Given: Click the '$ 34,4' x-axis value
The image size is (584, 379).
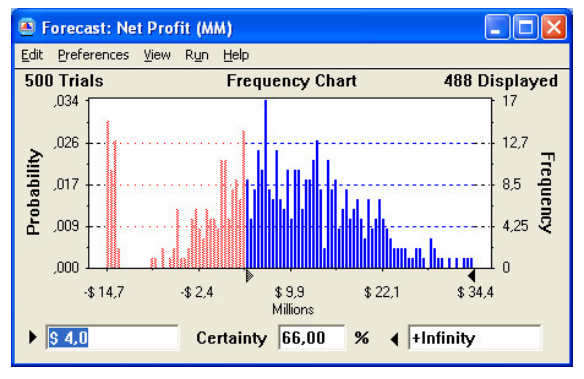Looking at the screenshot, I should click(x=475, y=292).
